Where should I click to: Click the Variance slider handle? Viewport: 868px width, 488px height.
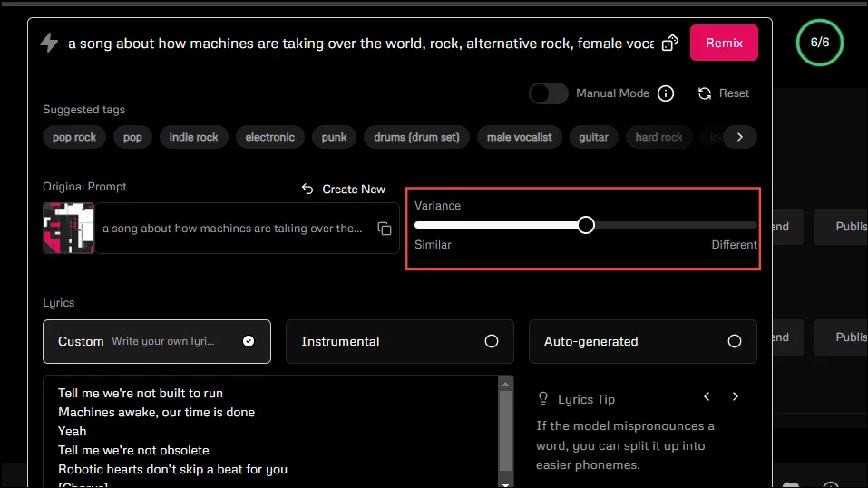tap(586, 225)
